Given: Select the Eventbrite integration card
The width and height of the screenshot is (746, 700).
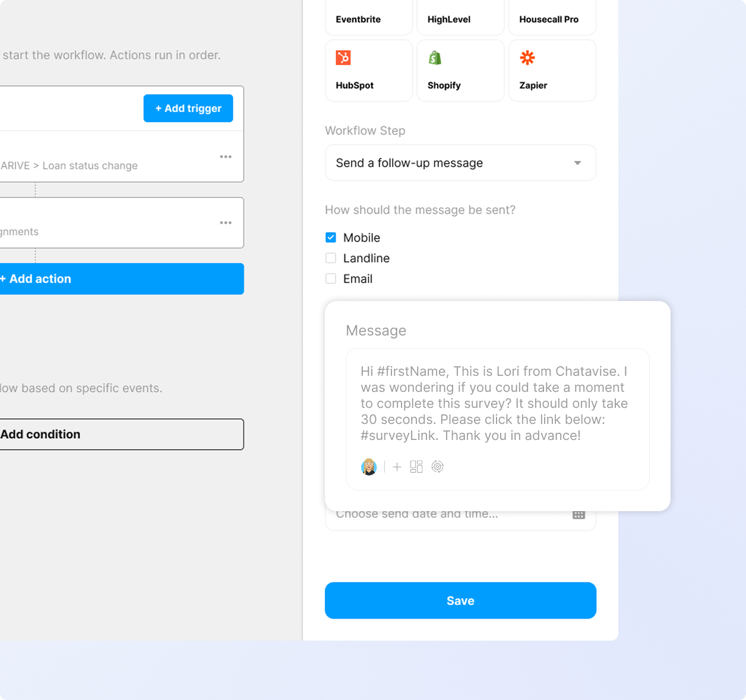Looking at the screenshot, I should pos(369,17).
